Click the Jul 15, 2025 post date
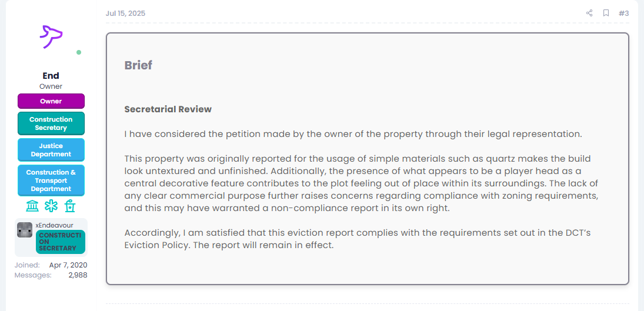The image size is (644, 311). click(x=125, y=13)
